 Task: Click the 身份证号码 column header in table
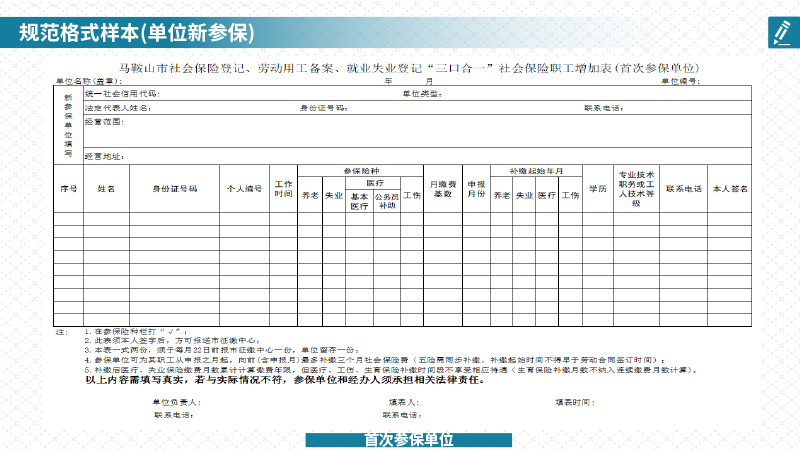[x=174, y=188]
